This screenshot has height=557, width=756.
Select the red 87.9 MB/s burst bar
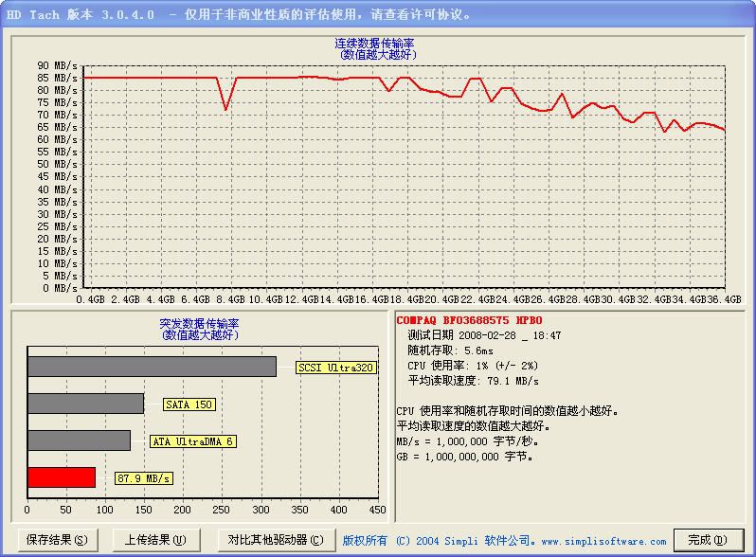[x=62, y=477]
